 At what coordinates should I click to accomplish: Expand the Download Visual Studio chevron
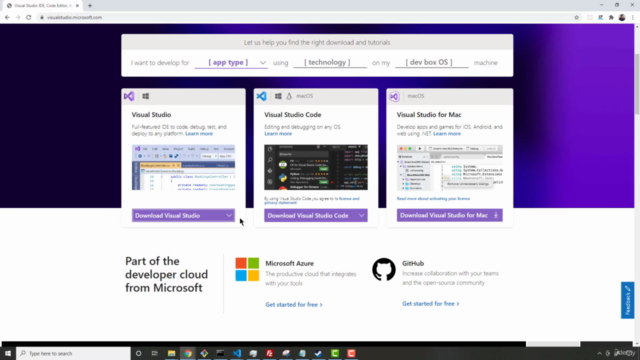coord(229,216)
